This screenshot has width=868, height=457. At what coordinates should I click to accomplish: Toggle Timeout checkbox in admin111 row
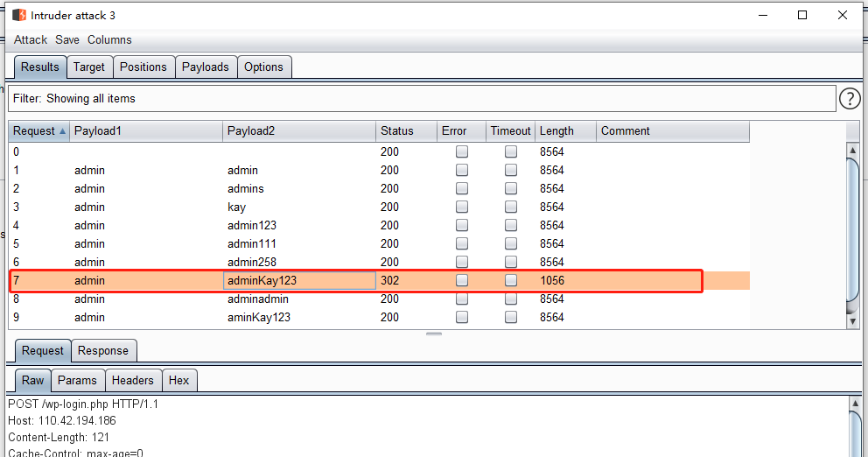pyautogui.click(x=511, y=243)
